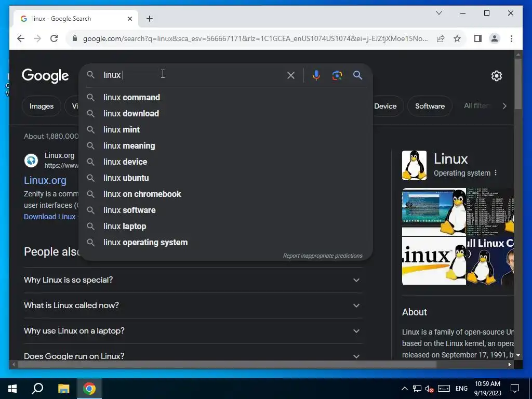Open the Linux desktop screenshot image

coord(434,212)
